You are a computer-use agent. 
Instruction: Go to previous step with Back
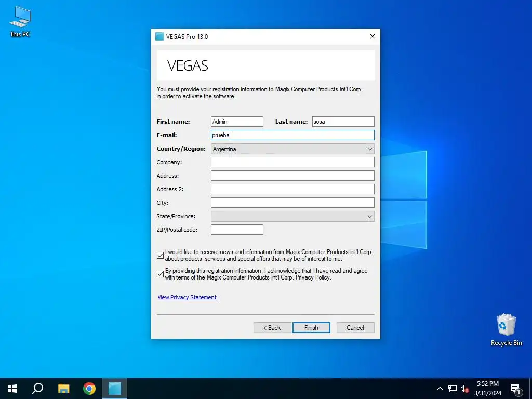coord(272,328)
